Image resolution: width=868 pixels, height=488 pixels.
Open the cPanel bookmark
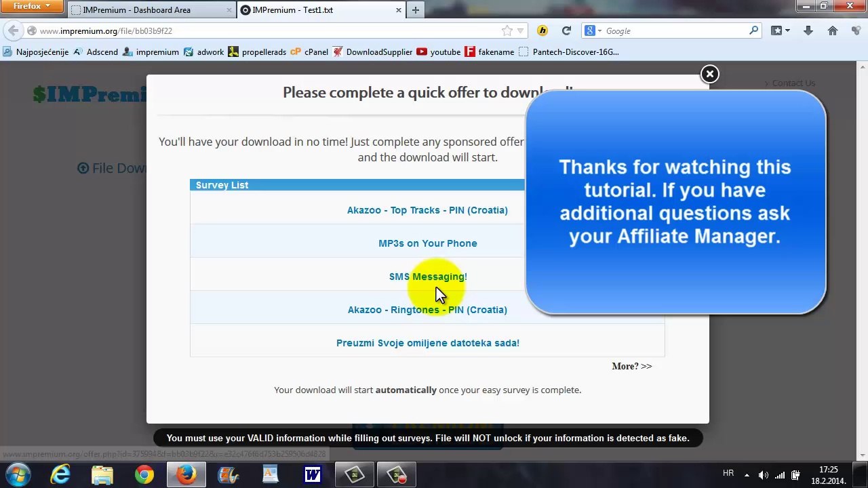point(310,52)
